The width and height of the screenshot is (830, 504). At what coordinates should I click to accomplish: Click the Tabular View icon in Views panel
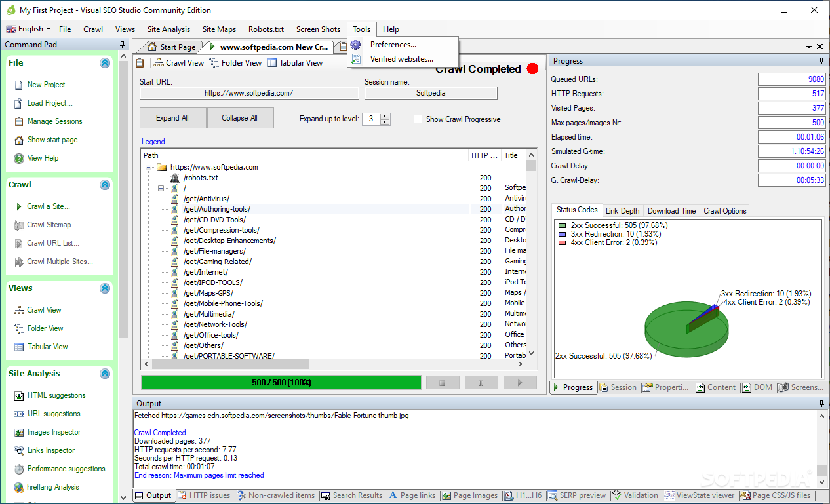pos(19,347)
